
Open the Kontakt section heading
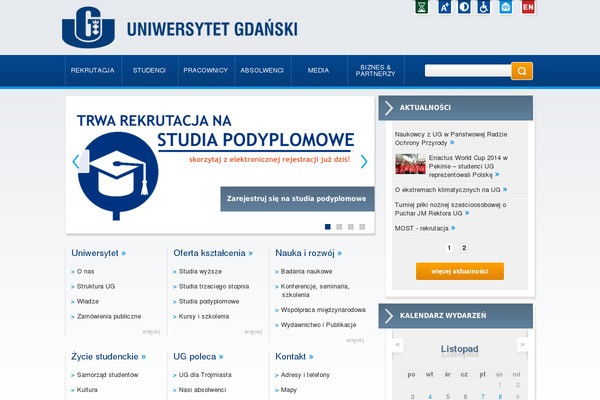294,357
